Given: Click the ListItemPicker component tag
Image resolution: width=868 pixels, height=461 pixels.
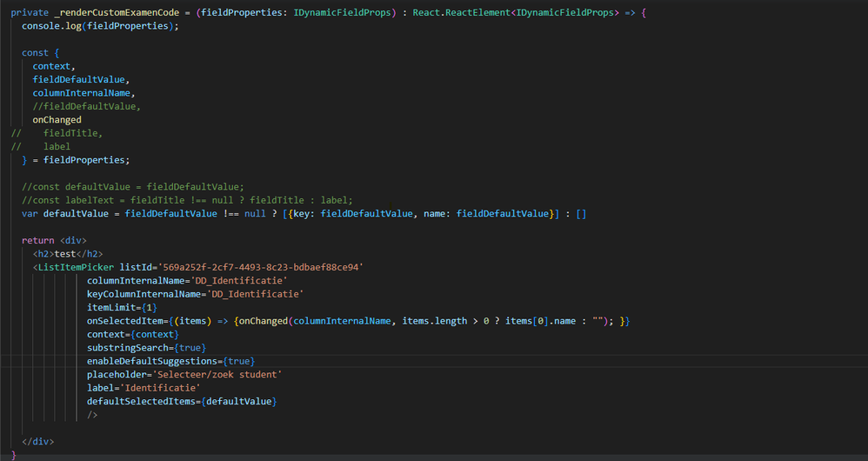Looking at the screenshot, I should tap(76, 267).
